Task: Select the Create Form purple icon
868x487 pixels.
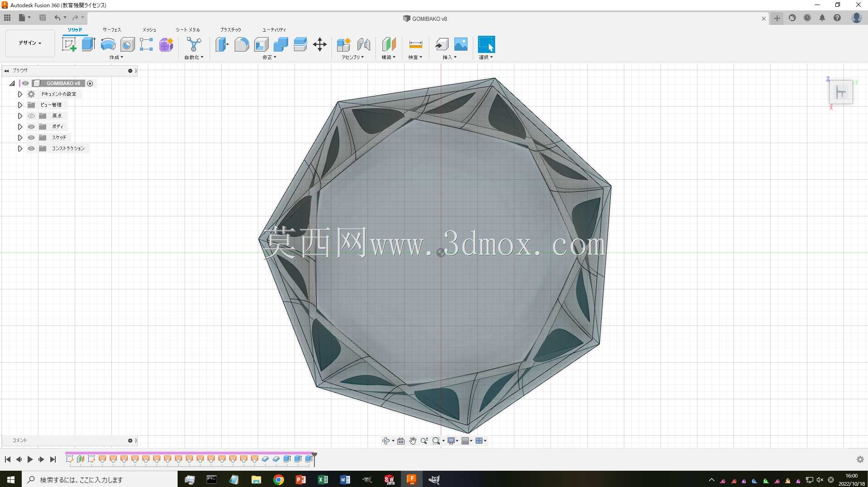Action: pyautogui.click(x=166, y=44)
